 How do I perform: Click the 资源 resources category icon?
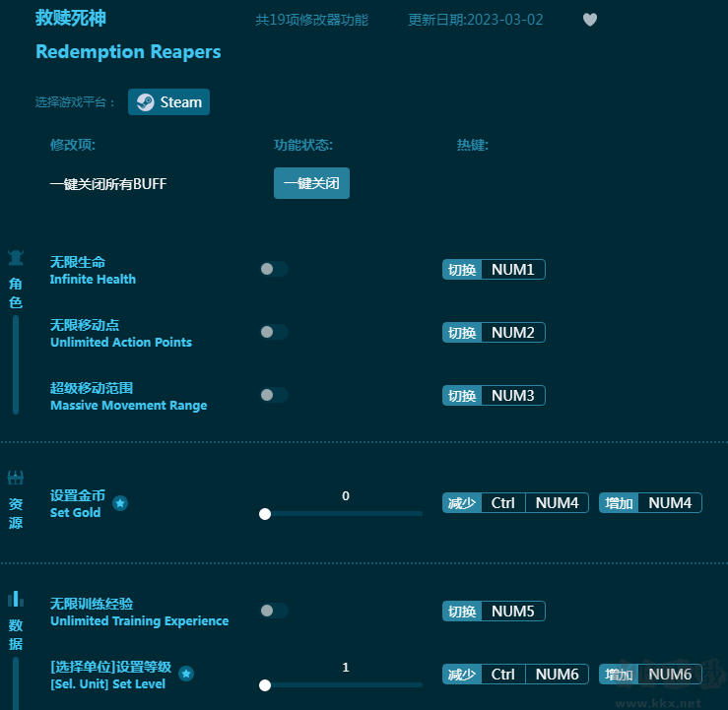[x=16, y=478]
